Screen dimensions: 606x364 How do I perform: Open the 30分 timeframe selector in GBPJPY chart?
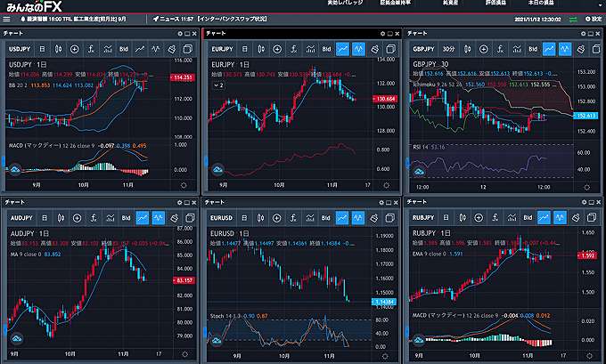click(x=448, y=49)
